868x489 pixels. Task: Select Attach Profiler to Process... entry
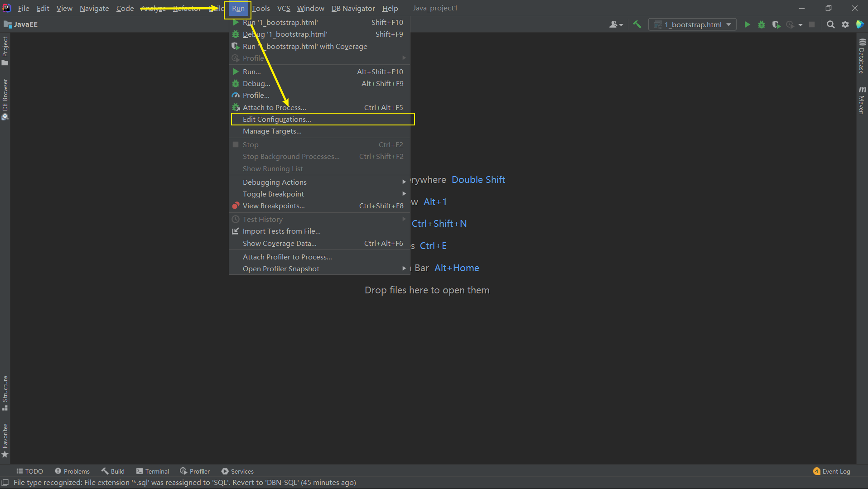coord(319,257)
